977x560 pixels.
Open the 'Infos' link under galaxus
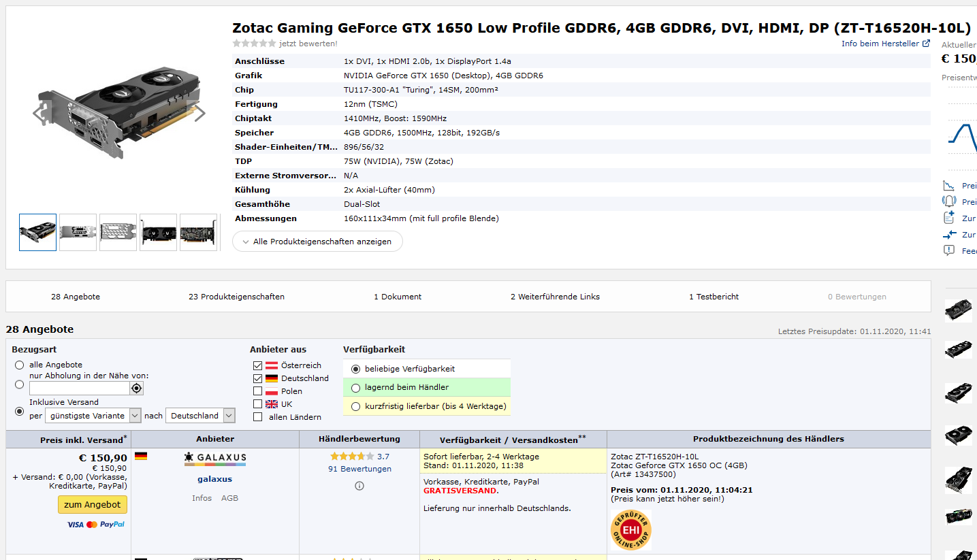pyautogui.click(x=202, y=498)
